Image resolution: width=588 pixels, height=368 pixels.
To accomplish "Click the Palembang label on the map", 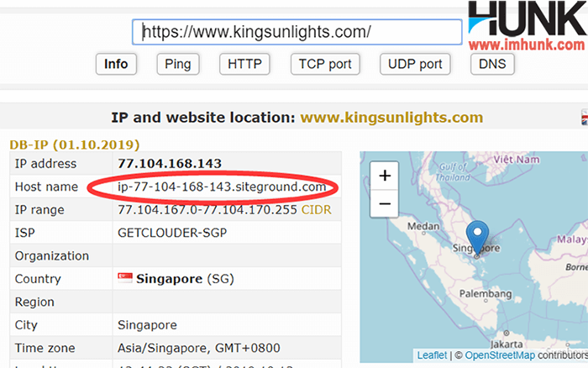I will click(486, 293).
